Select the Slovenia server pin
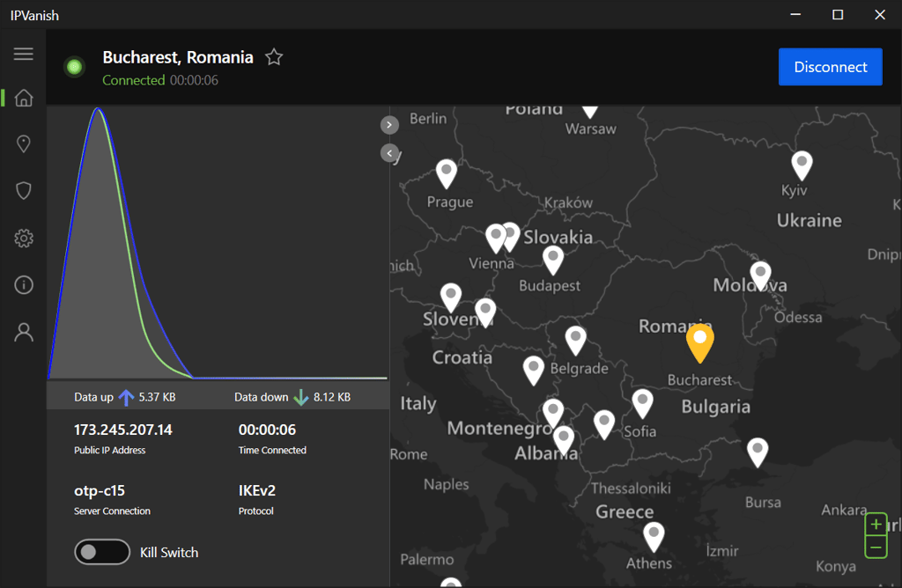The width and height of the screenshot is (902, 588). (x=451, y=298)
